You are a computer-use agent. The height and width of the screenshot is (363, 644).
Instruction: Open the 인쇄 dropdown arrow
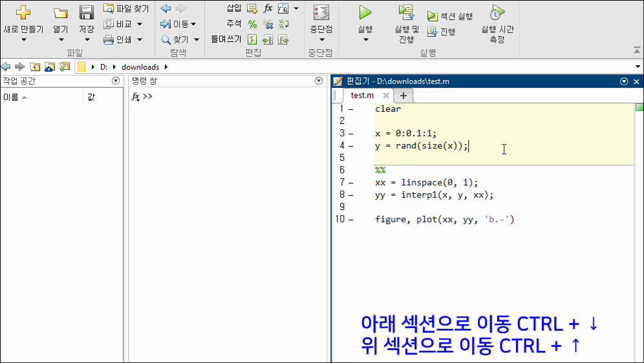pyautogui.click(x=140, y=39)
